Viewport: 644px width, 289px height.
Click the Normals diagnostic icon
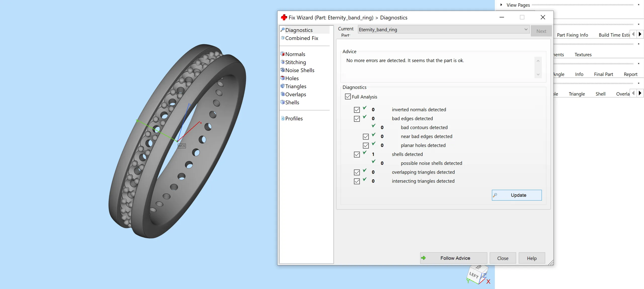283,54
